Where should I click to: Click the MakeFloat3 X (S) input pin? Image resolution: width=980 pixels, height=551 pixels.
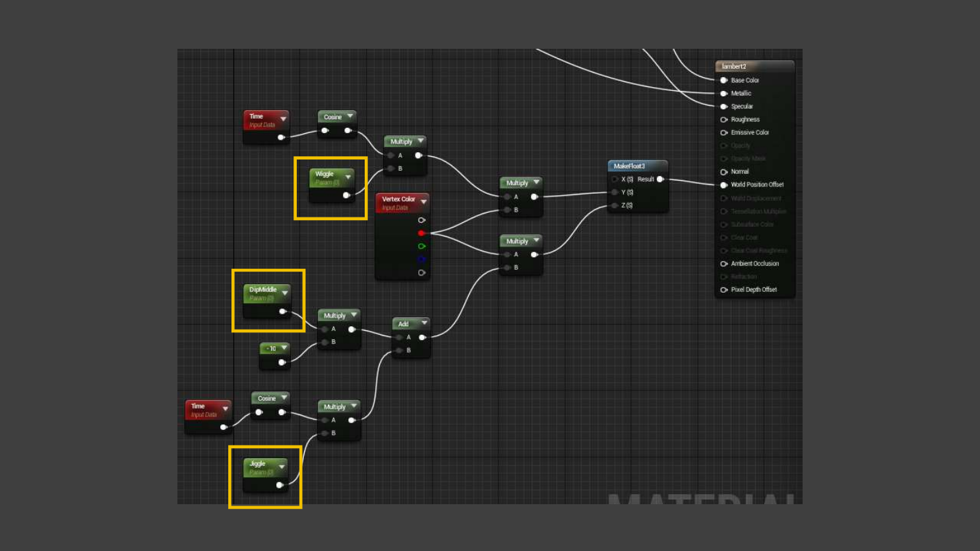point(615,179)
